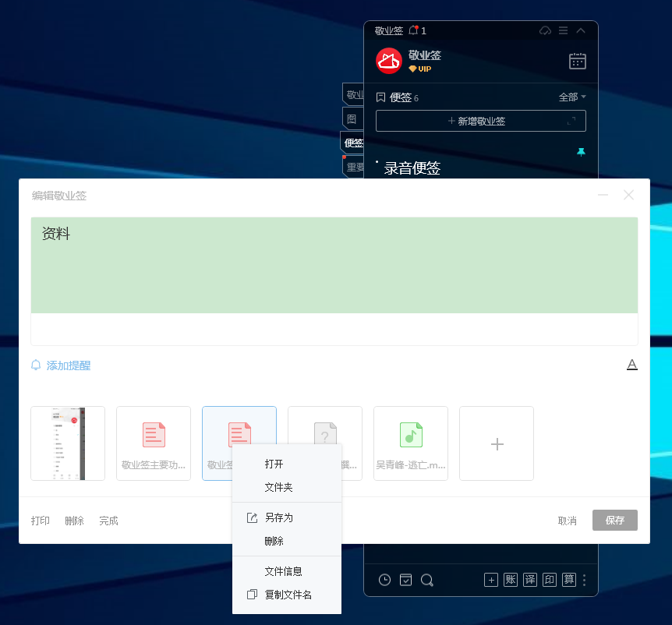Open the calendar icon in the 敬业签 panel

578,62
